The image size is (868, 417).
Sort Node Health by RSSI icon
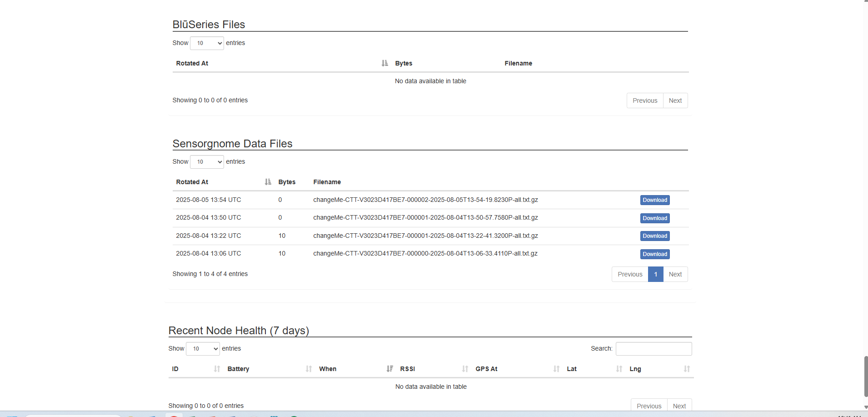point(465,369)
